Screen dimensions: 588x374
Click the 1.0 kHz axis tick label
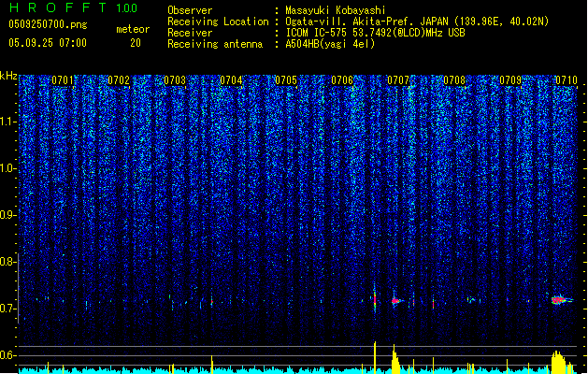point(8,168)
